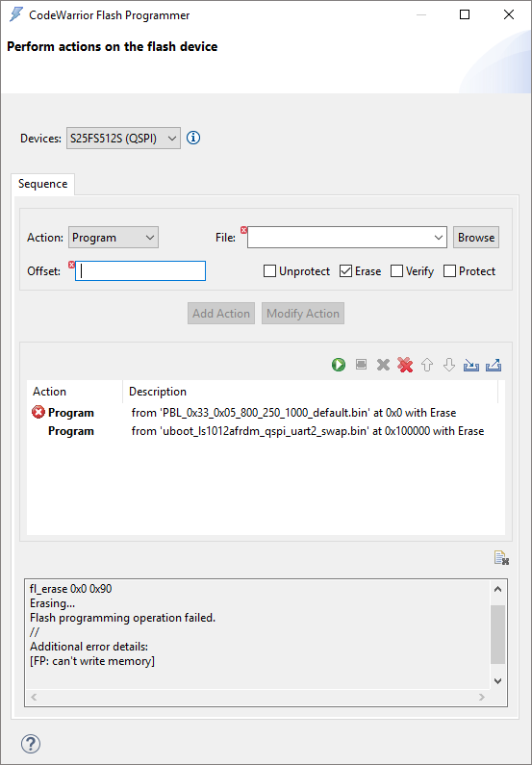Clear the console log output
This screenshot has width=532, height=765.
coord(502,558)
